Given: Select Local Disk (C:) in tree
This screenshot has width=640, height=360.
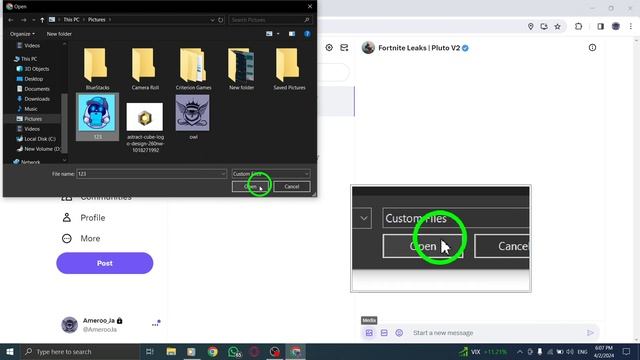Looking at the screenshot, I should coord(36,139).
